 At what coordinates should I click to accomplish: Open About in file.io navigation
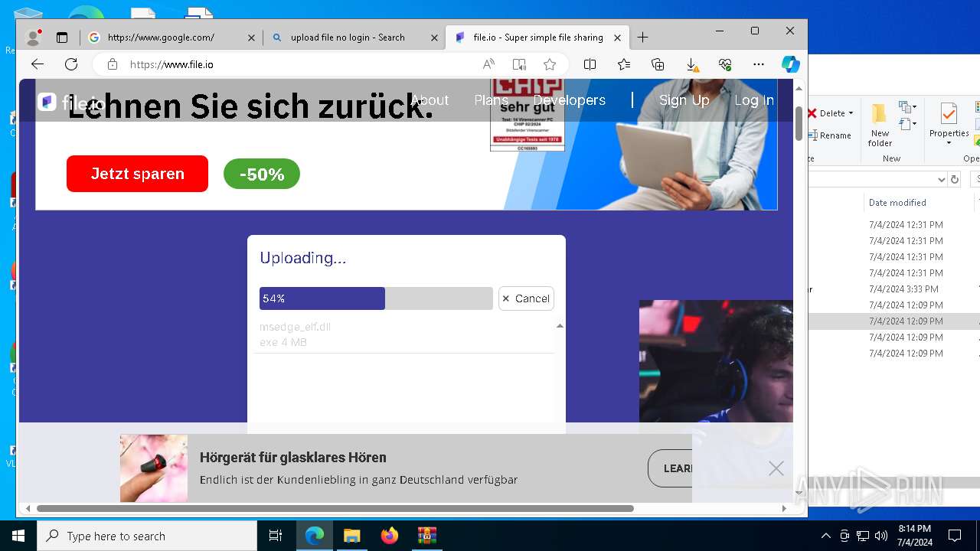click(430, 100)
